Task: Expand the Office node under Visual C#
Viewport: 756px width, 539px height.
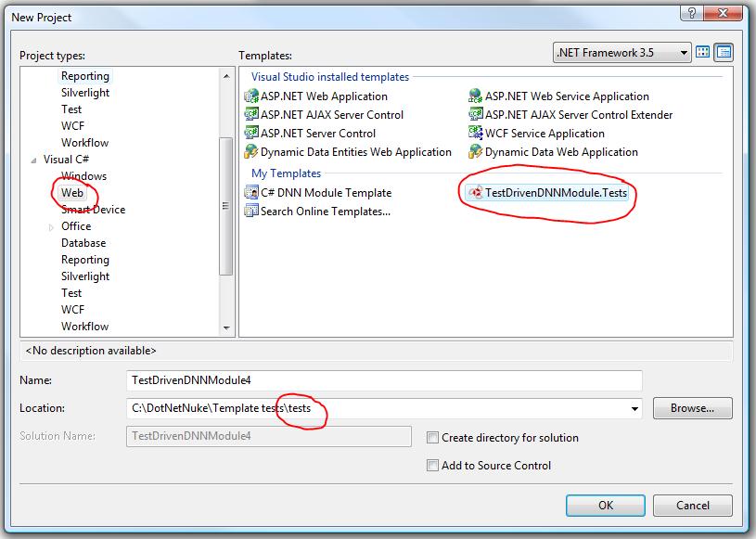Action: pyautogui.click(x=51, y=226)
